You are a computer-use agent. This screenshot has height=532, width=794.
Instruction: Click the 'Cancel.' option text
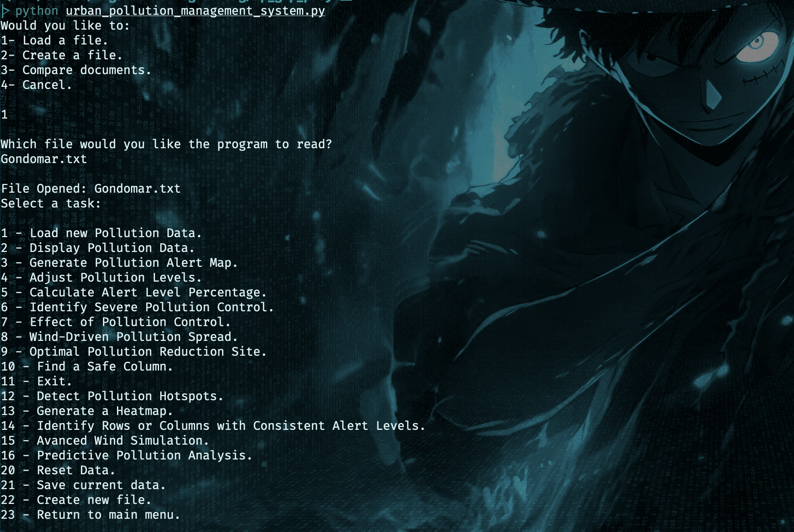click(x=47, y=85)
